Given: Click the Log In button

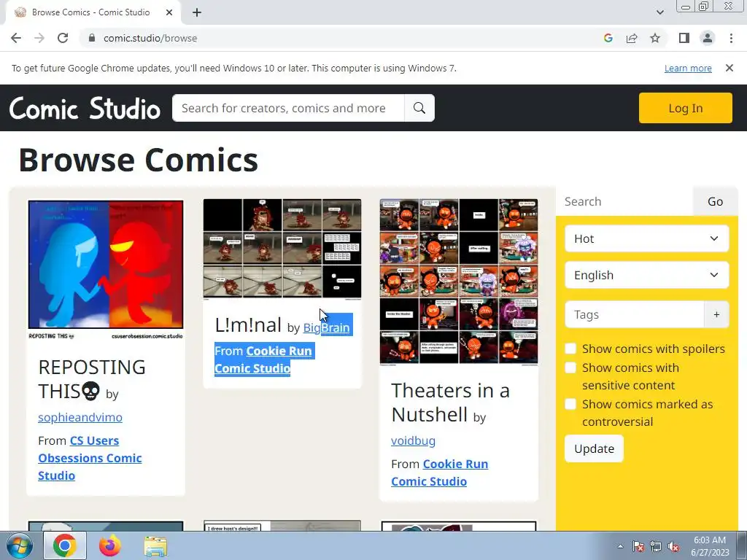Looking at the screenshot, I should [685, 108].
